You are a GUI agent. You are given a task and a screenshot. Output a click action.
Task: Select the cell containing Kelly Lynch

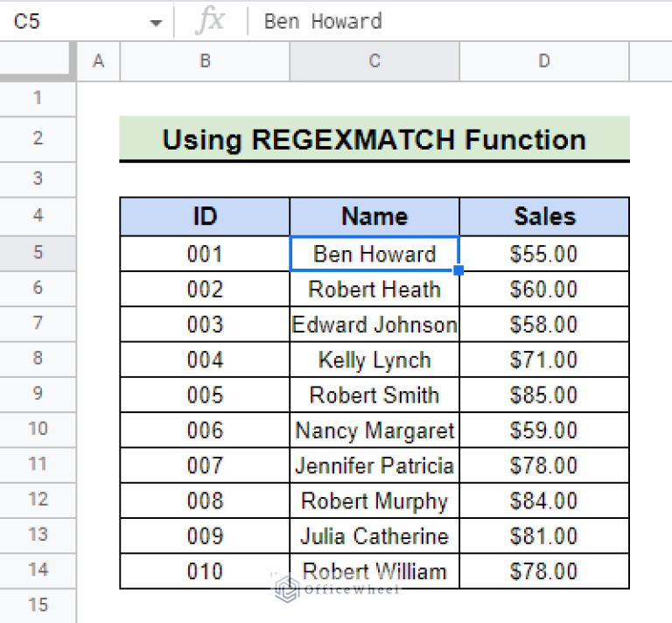374,360
